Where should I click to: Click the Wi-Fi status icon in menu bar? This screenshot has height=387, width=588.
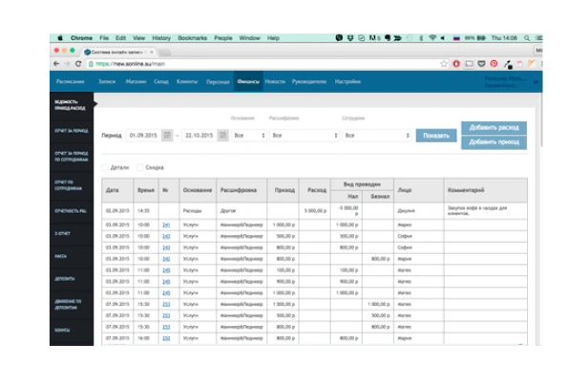(x=431, y=37)
